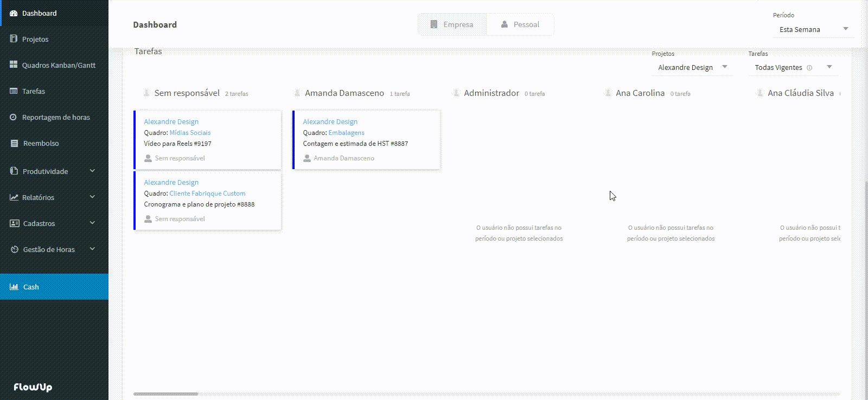Open Dashboard in the sidebar
The width and height of the screenshot is (868, 400).
(54, 13)
